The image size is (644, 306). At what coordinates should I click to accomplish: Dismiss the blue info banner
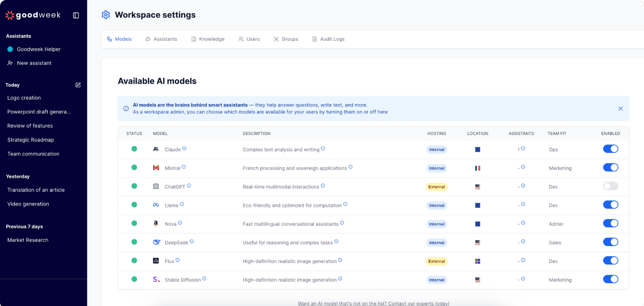click(621, 109)
